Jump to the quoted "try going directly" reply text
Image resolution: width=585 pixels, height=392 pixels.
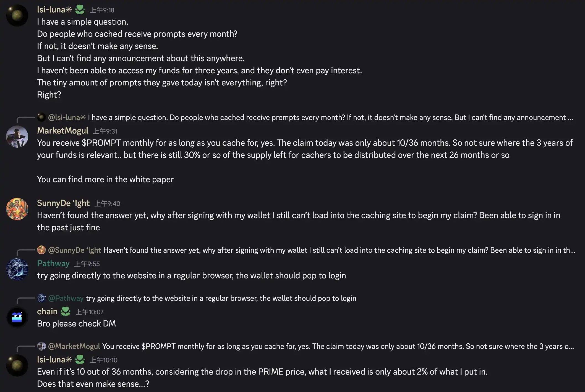[221, 298]
